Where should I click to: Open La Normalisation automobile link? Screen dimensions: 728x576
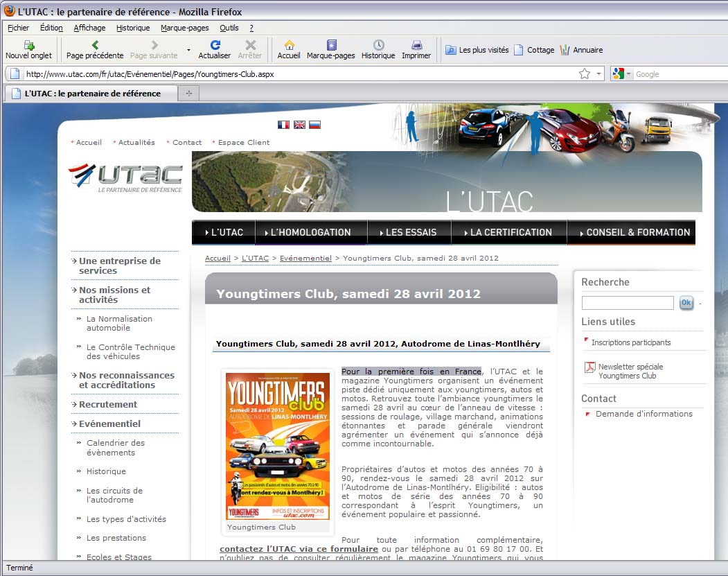[119, 323]
